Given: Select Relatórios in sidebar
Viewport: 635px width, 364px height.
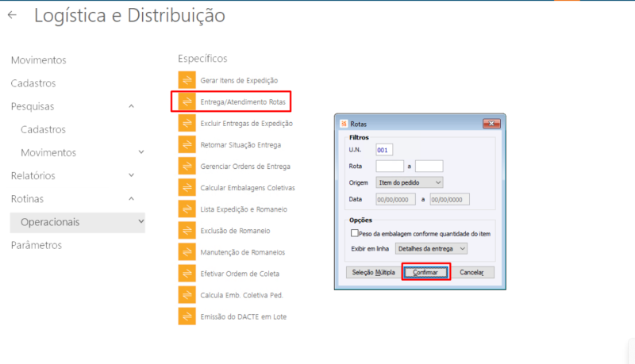Looking at the screenshot, I should tap(33, 175).
